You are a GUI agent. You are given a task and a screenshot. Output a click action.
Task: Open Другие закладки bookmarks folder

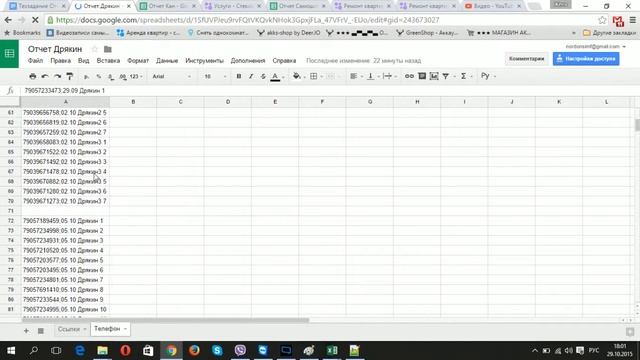click(x=609, y=33)
